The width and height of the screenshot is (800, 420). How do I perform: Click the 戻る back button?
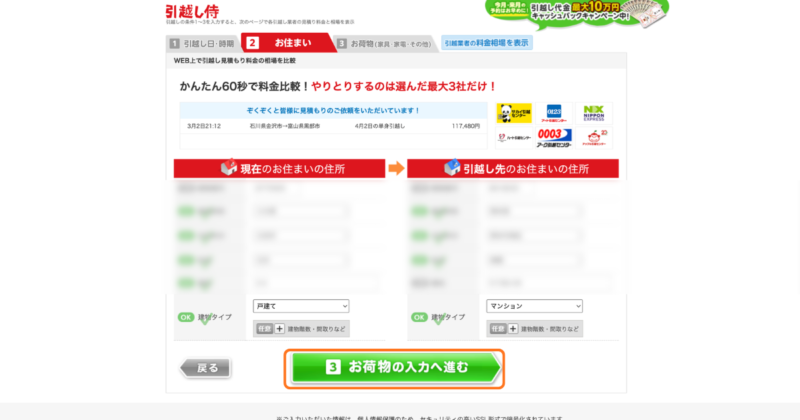205,368
